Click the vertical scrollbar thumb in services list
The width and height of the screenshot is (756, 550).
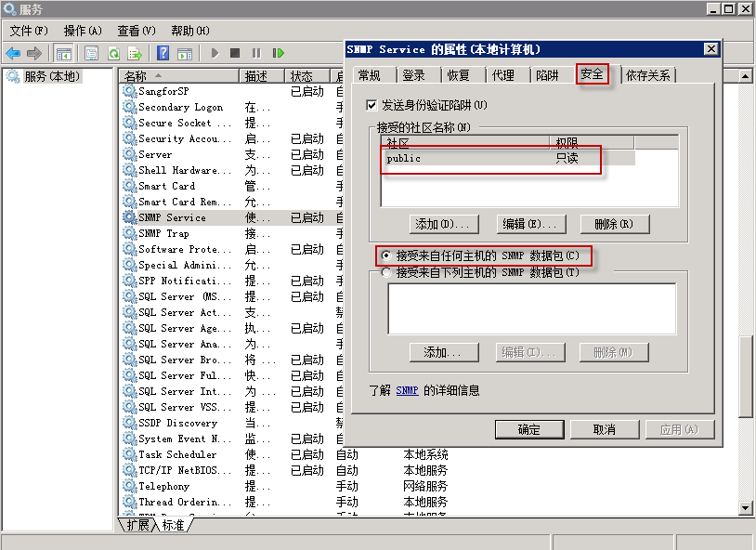(746, 376)
